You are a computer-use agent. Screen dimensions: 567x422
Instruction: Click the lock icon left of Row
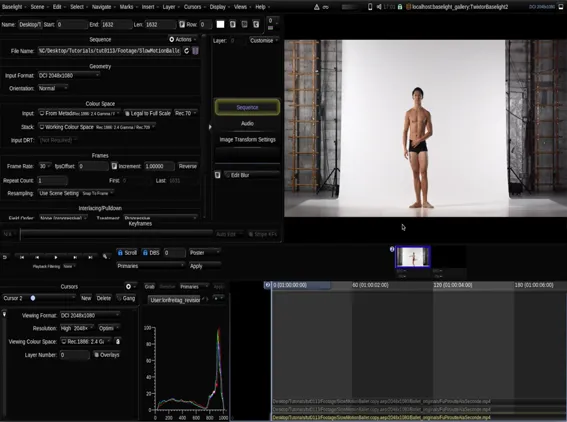coord(182,24)
